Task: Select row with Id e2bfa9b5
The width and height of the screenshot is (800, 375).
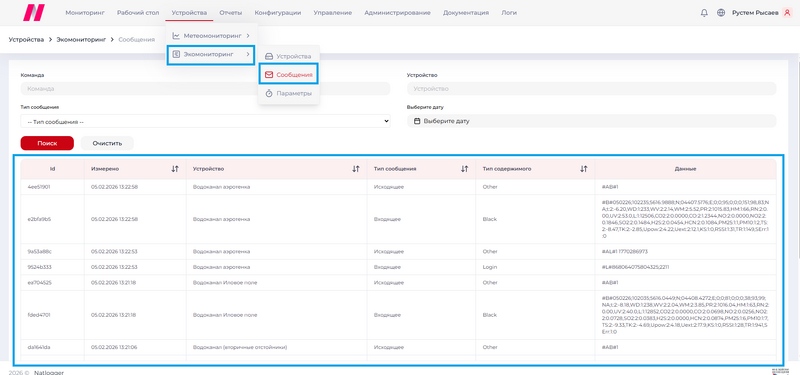Action: [398, 219]
